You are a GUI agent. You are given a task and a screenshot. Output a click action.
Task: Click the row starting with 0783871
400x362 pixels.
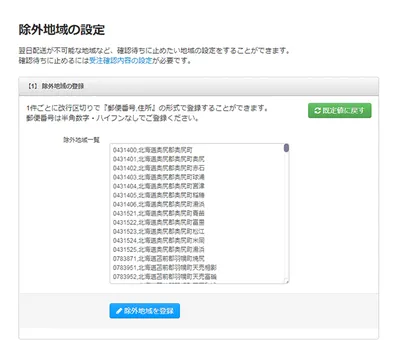(x=159, y=258)
